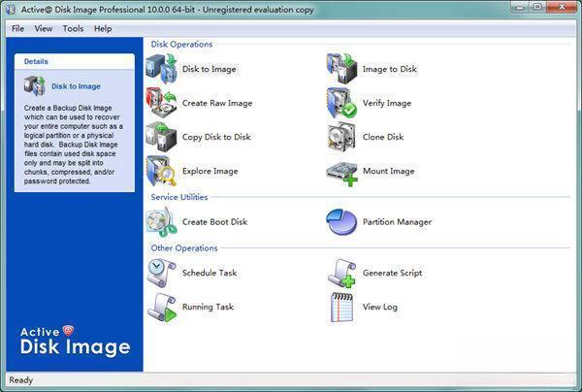This screenshot has width=582, height=392.
Task: Start the Disk to Image label
Action: 209,69
